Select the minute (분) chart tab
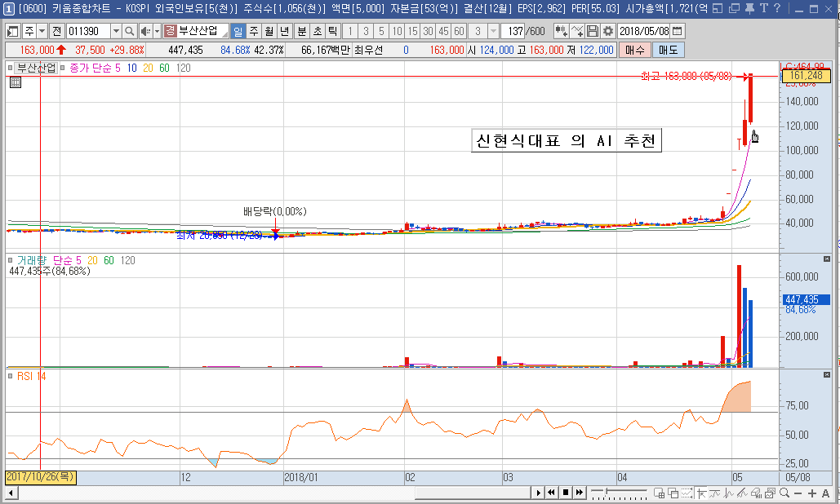The height and width of the screenshot is (504, 840). point(301,31)
